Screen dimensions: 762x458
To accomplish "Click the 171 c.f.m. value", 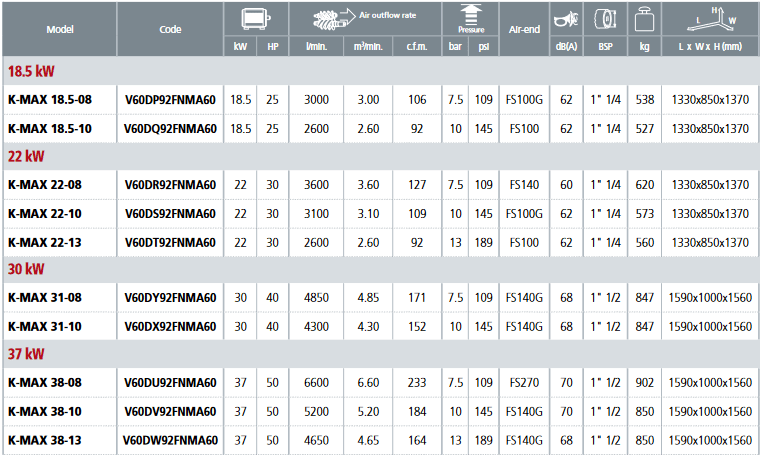I will click(x=417, y=298).
